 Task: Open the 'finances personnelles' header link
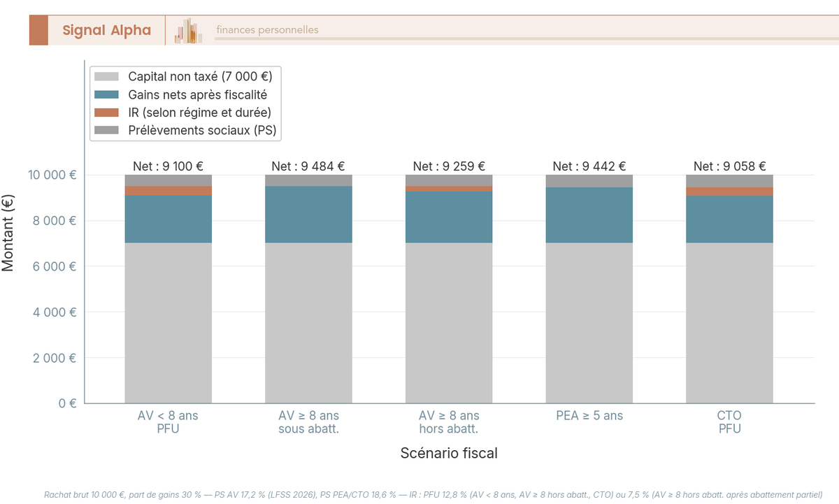[266, 29]
